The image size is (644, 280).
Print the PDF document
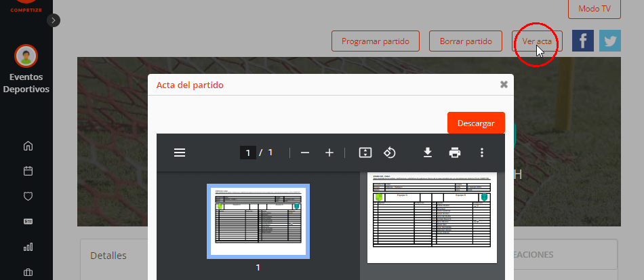(x=455, y=153)
